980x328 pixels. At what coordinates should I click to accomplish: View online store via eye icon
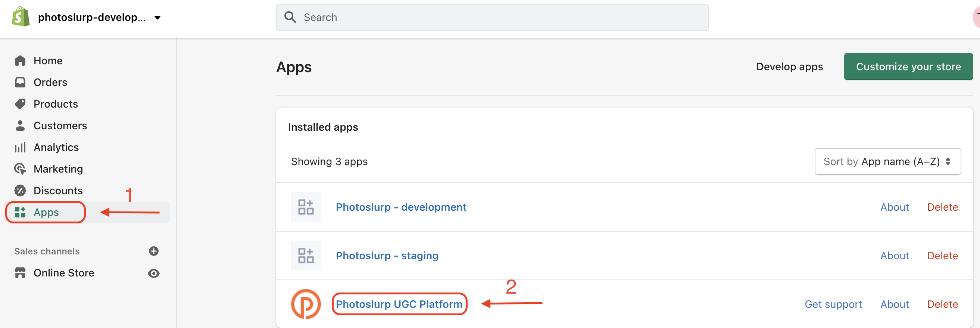[x=154, y=273]
